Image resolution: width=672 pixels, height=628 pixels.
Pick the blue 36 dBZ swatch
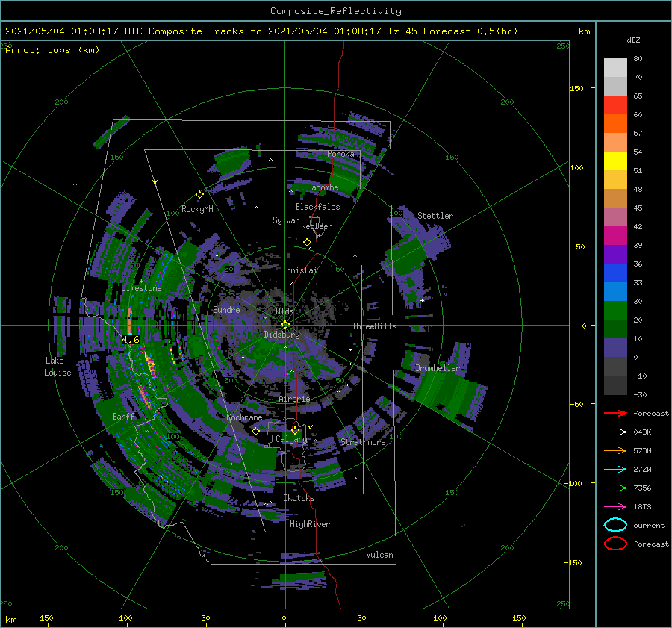click(x=615, y=273)
